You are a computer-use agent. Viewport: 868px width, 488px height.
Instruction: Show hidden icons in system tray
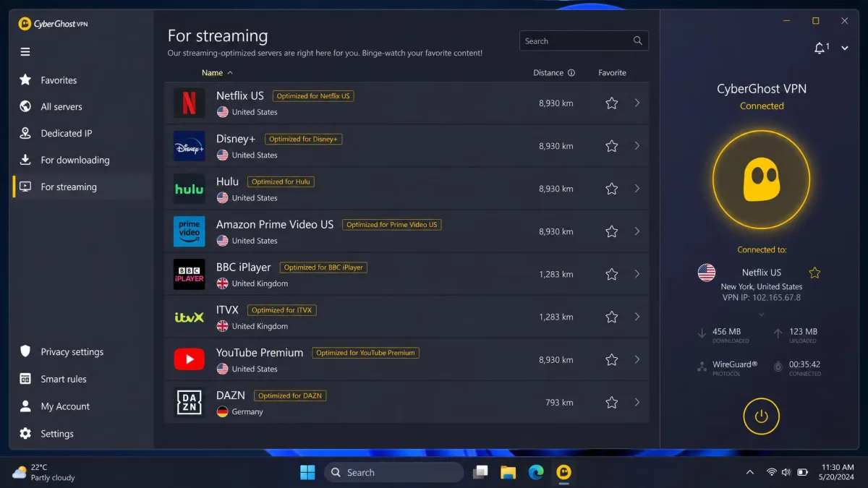pyautogui.click(x=749, y=472)
